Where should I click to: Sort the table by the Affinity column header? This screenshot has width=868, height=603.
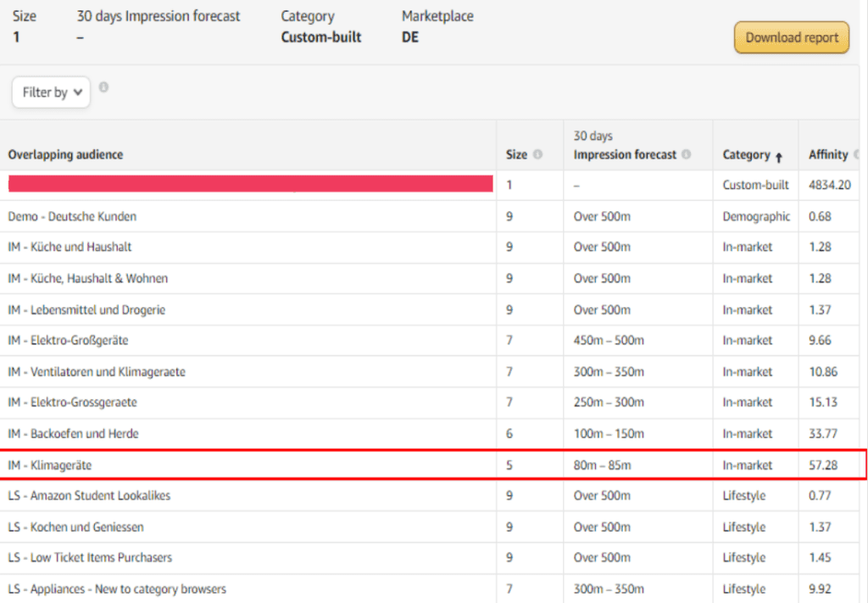click(831, 154)
